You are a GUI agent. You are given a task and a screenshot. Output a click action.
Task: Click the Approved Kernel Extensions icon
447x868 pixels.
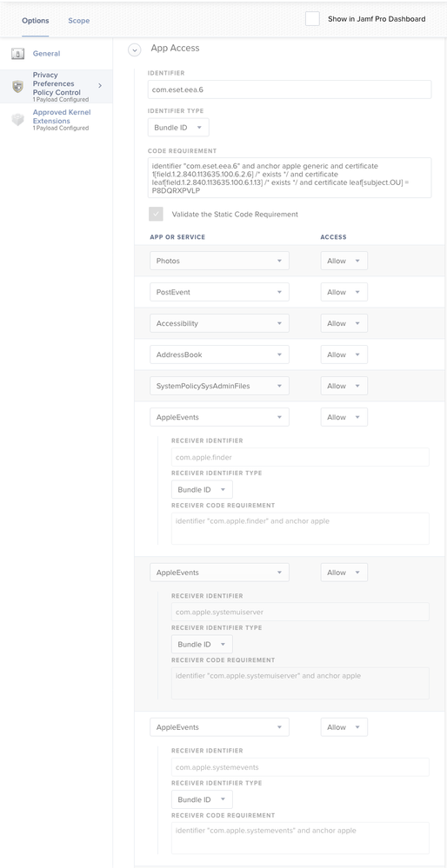point(17,120)
